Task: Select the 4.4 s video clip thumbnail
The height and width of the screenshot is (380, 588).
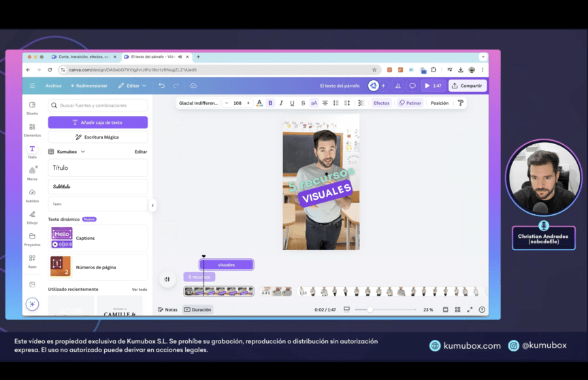Action: (x=276, y=291)
